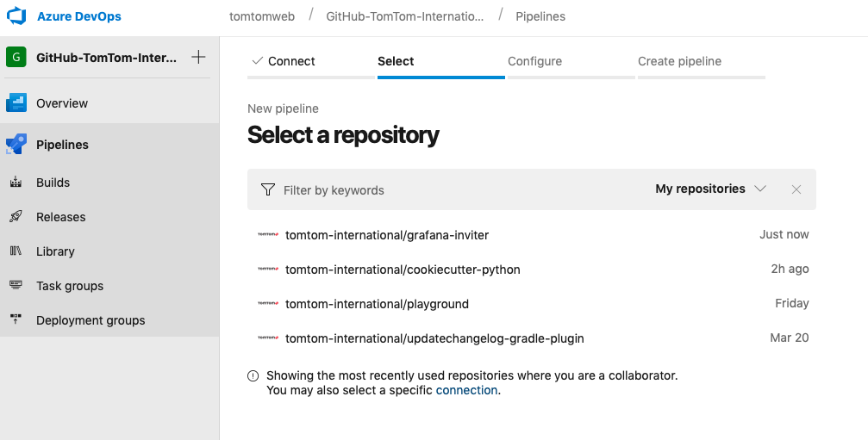
Task: Click the Azure DevOps logo icon
Action: [x=16, y=16]
